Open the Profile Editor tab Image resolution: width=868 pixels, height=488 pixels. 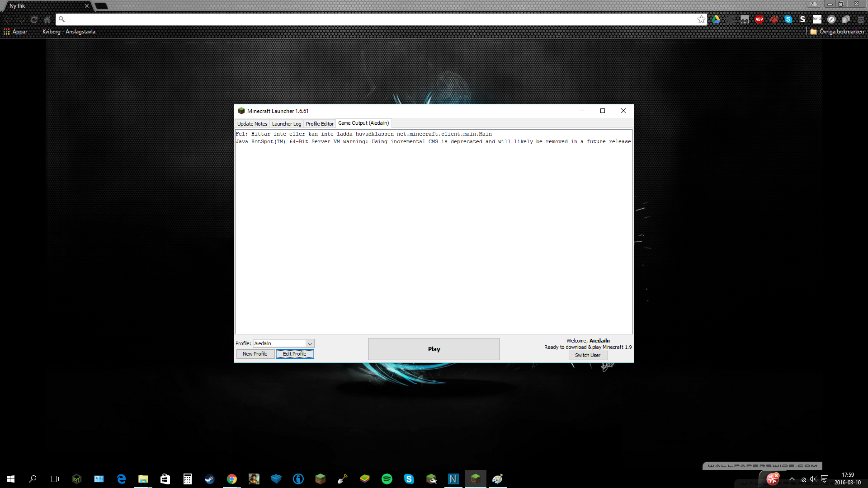click(320, 124)
